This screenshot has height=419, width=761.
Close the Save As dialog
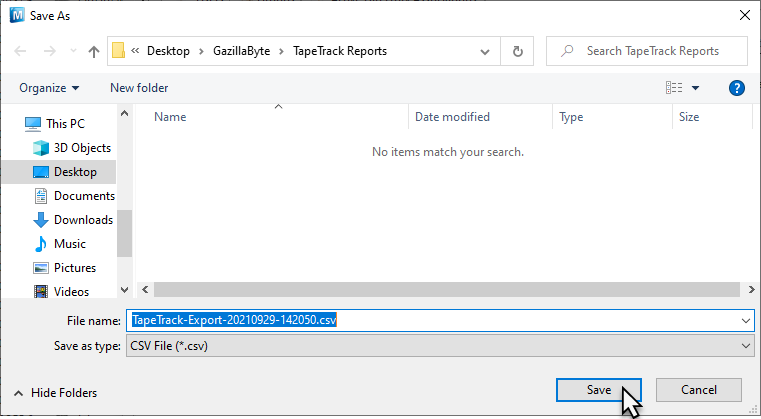[x=744, y=16]
